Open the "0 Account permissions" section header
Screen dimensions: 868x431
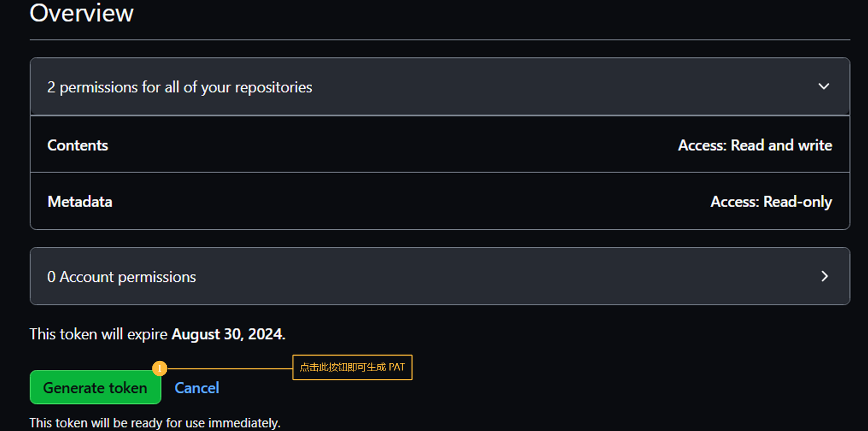click(122, 277)
